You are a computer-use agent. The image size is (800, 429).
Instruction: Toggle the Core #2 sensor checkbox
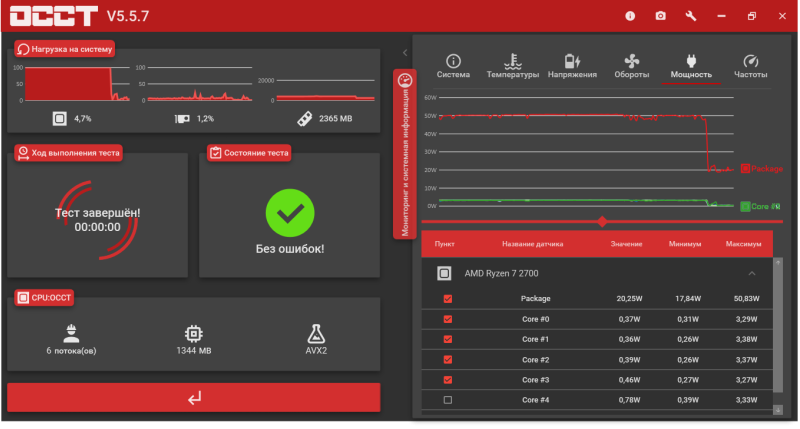pos(447,359)
